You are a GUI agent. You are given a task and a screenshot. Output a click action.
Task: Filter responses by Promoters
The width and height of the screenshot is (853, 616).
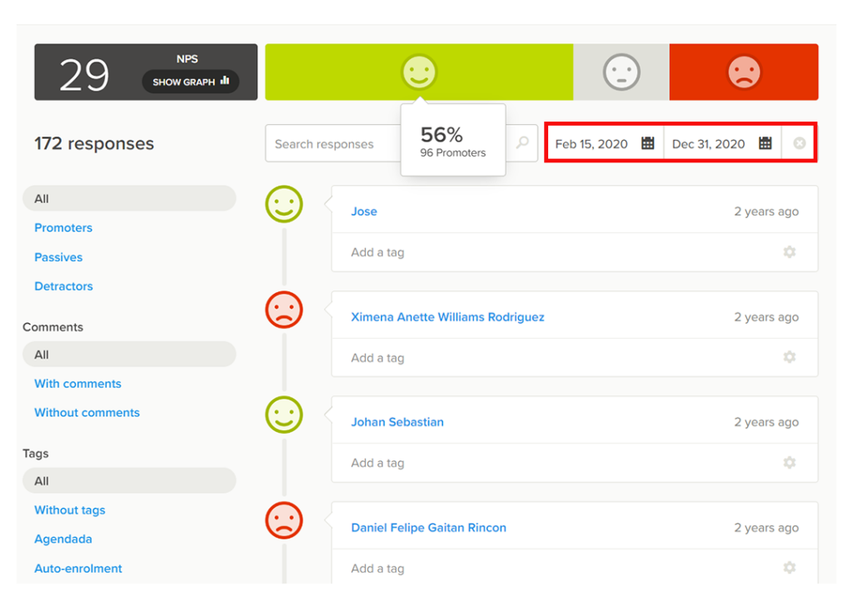point(63,228)
